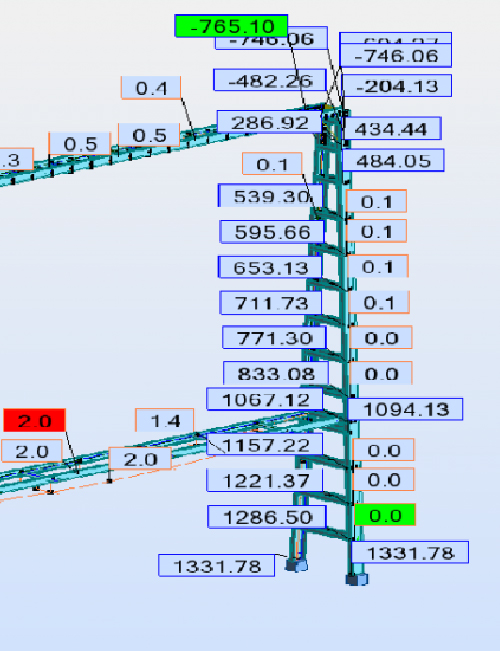The height and width of the screenshot is (651, 500).
Task: Select the 484.05 value label
Action: click(x=393, y=160)
